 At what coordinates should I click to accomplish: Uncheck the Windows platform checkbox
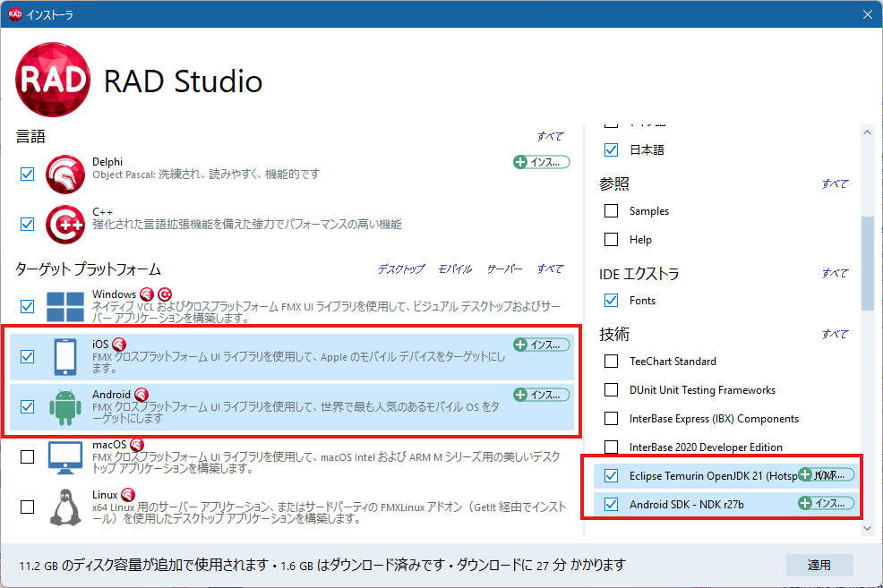27,307
